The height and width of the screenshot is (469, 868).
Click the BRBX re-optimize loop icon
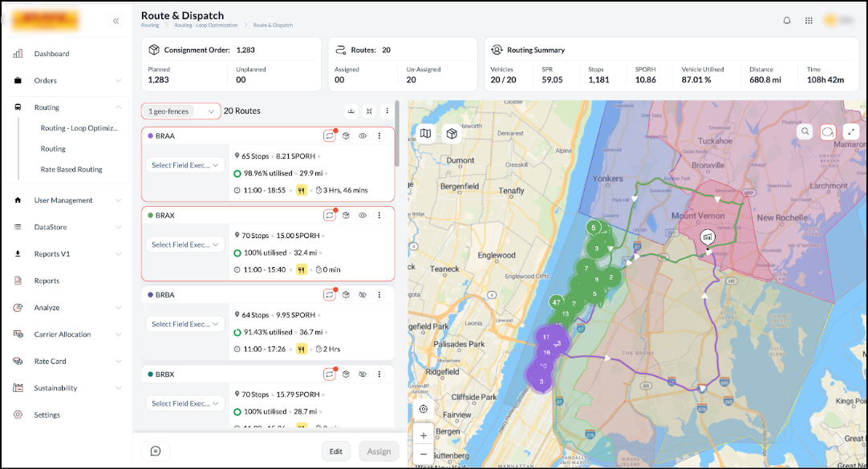330,374
